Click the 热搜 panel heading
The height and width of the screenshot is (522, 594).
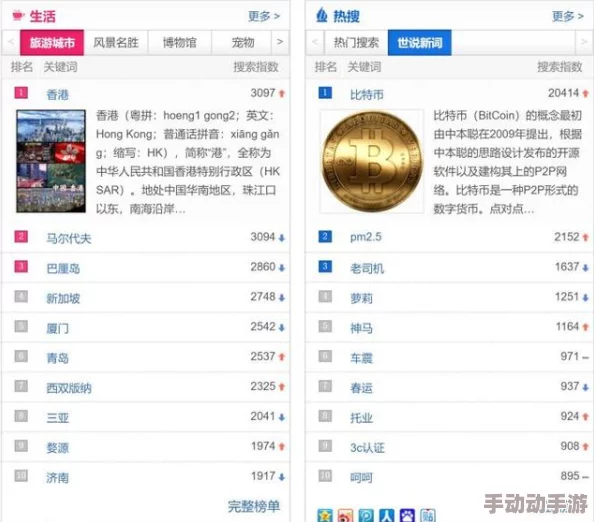(x=346, y=16)
